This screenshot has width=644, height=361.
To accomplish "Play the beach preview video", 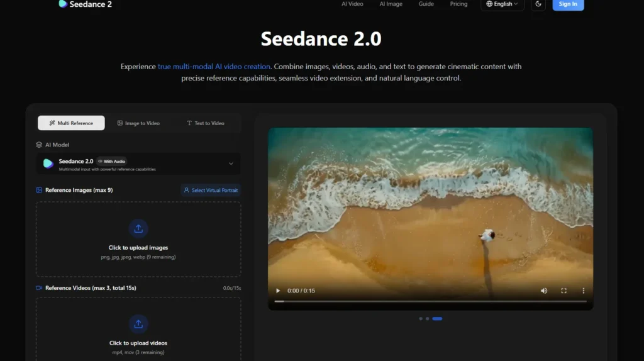I will tap(278, 291).
